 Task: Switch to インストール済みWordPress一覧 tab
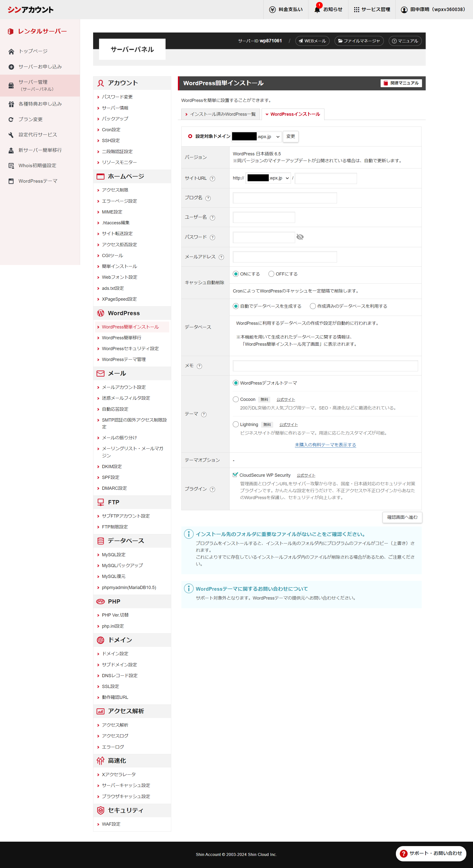coord(220,114)
